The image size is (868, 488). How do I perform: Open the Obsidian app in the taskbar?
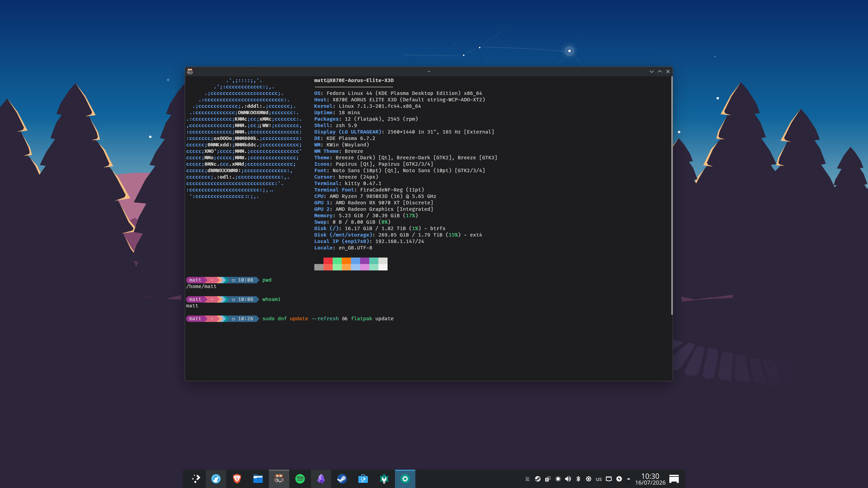coord(321,479)
